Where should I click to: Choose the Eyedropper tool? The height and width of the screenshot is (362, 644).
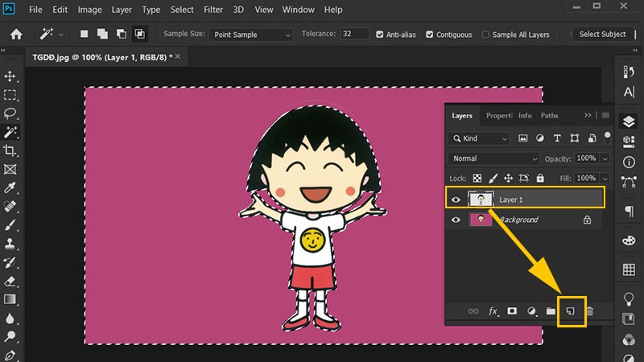[10, 187]
